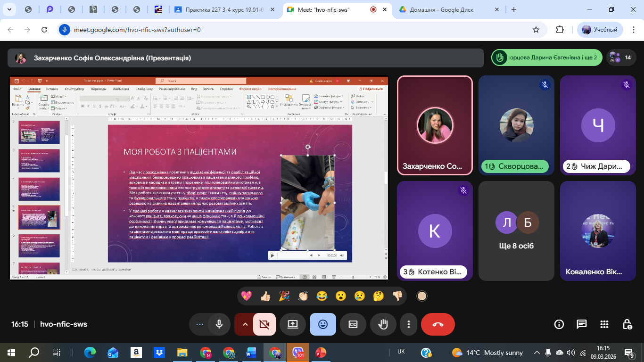
Task: Open the meeting details info icon
Action: (x=559, y=324)
